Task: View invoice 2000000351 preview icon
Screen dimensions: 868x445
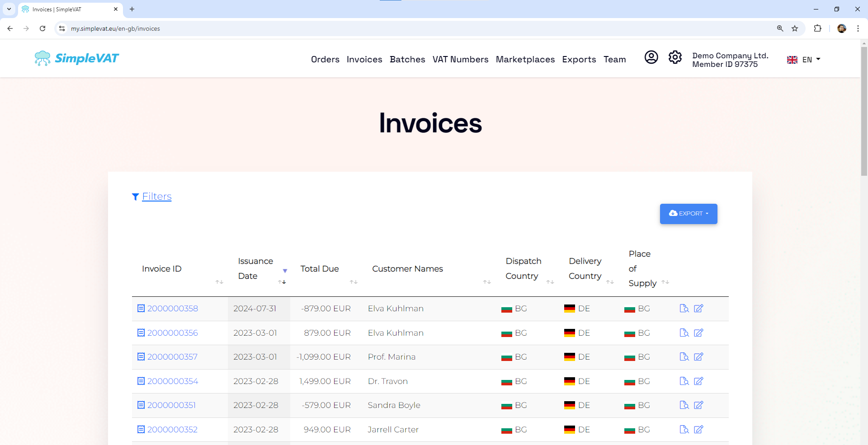Action: 684,405
